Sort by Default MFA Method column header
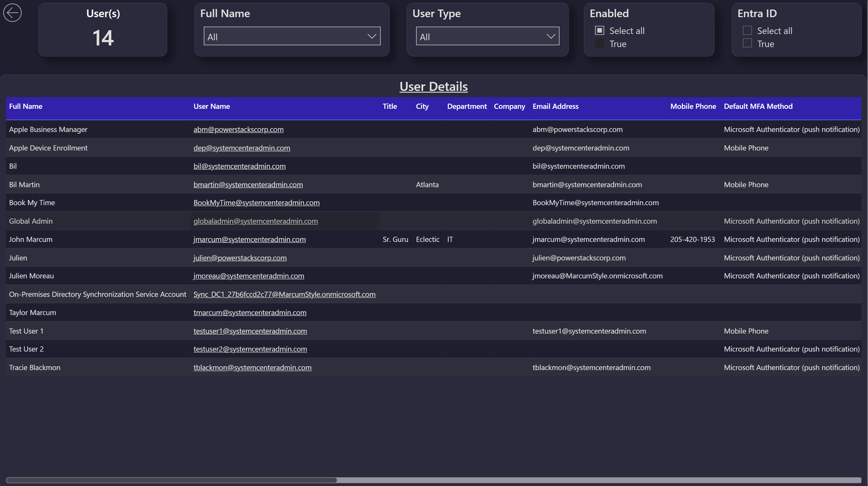Viewport: 868px width, 486px height. [x=758, y=106]
